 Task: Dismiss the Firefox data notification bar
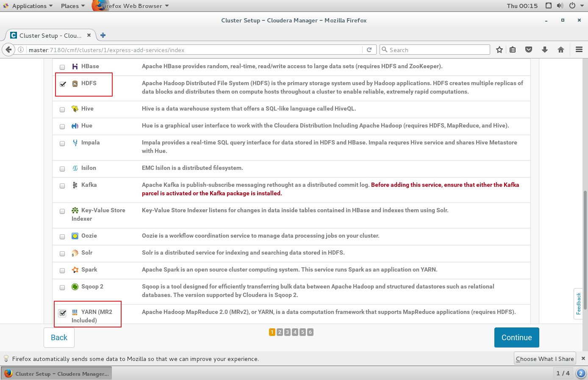pos(583,358)
